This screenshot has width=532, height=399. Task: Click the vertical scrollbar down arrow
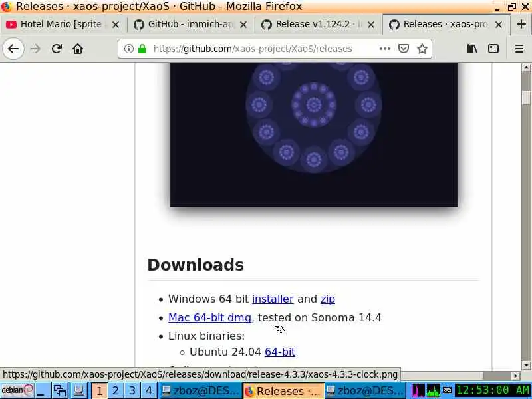click(526, 365)
